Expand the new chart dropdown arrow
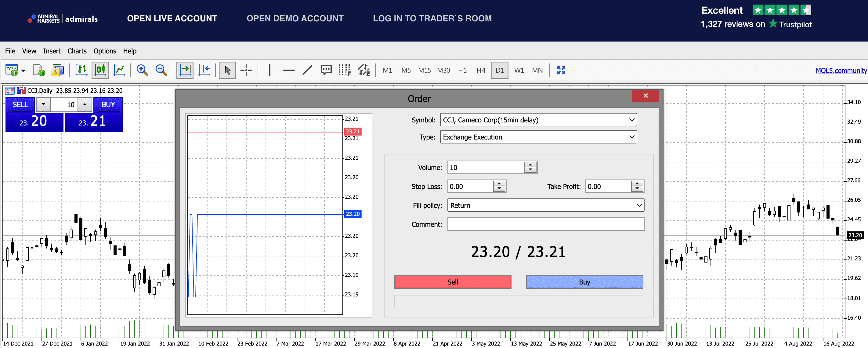This screenshot has height=348, width=868. point(23,71)
